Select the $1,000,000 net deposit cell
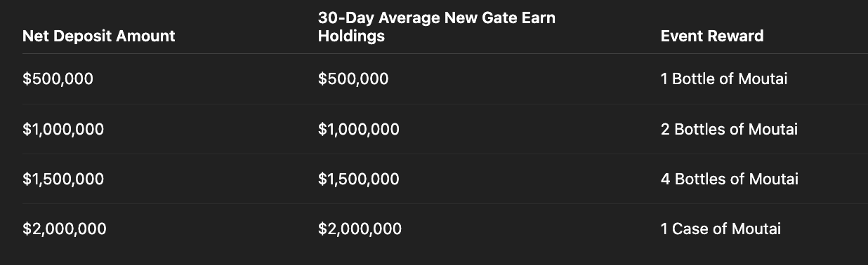Screen dimensions: 868x265 (x=63, y=130)
